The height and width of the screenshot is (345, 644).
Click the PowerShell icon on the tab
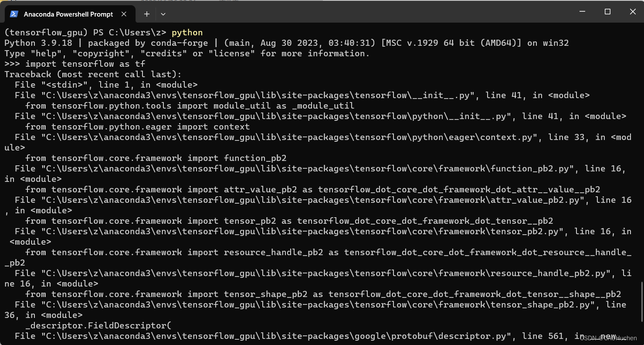tap(14, 14)
